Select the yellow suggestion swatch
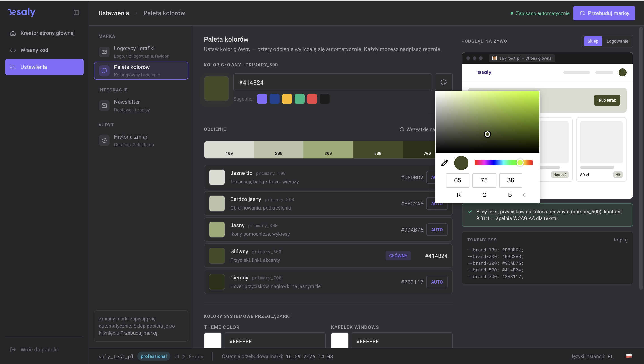This screenshot has width=644, height=364. tap(287, 99)
